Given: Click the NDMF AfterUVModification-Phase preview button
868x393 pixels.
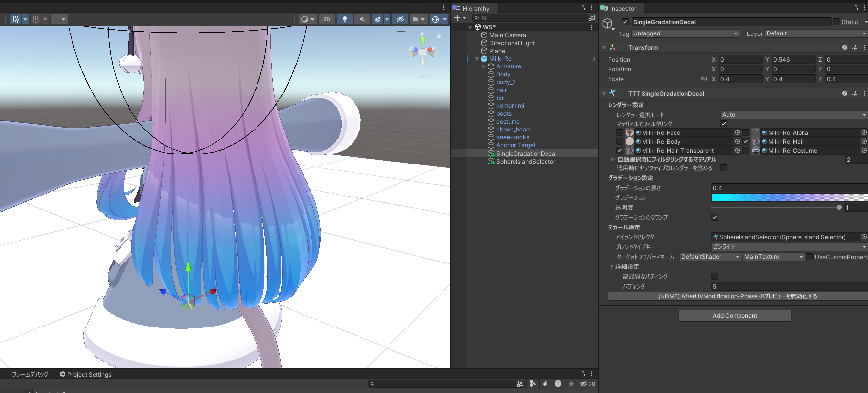Looking at the screenshot, I should (738, 296).
